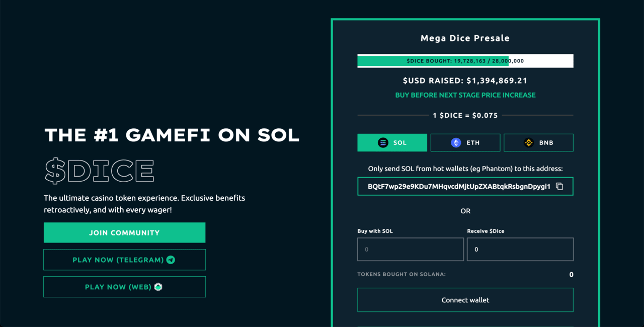Image resolution: width=644 pixels, height=327 pixels.
Task: Click the Telegram paper-plane icon
Action: coord(171,260)
